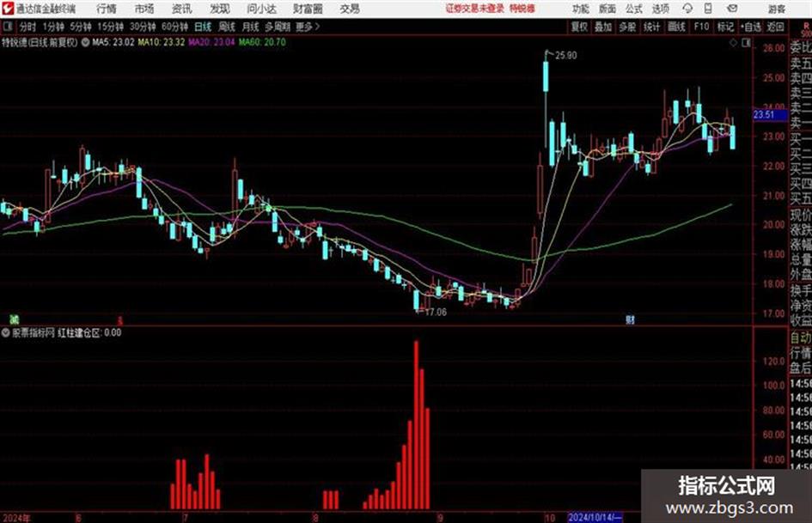Open the 公式 menu
This screenshot has height=523, width=812.
click(x=634, y=9)
